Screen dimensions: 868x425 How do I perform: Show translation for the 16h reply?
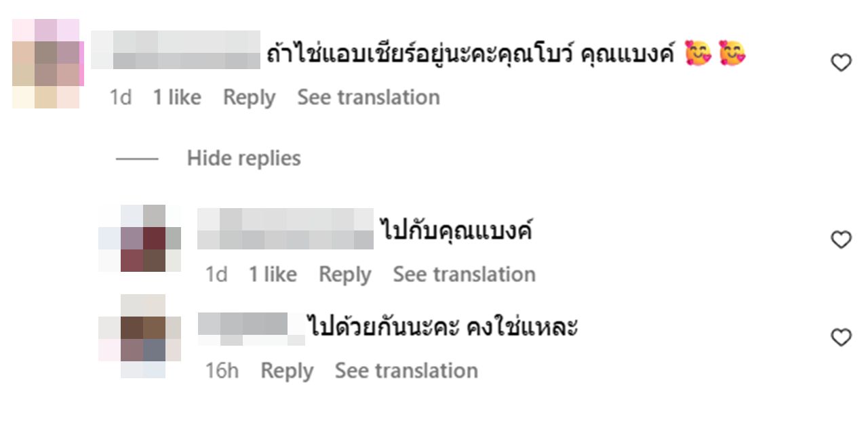point(406,371)
